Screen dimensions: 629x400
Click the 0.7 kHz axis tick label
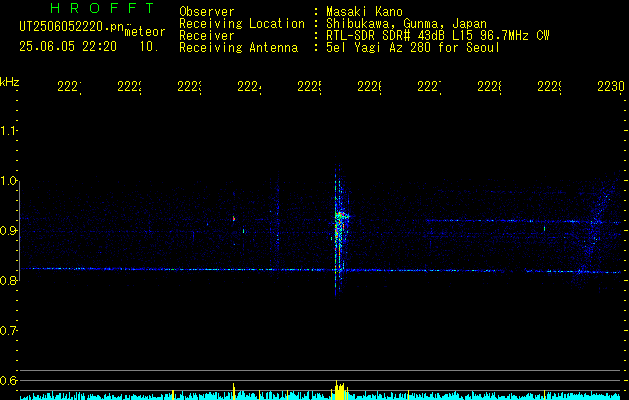[x=8, y=331]
